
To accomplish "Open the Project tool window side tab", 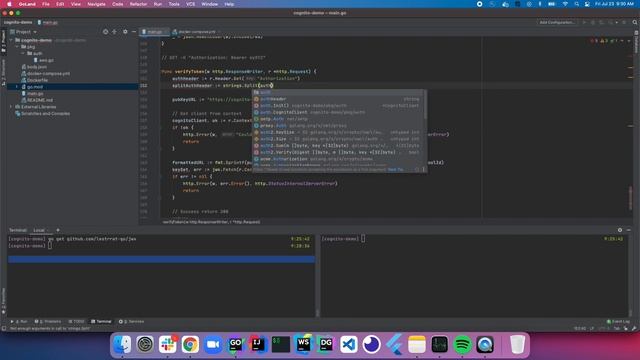I will click(x=3, y=42).
